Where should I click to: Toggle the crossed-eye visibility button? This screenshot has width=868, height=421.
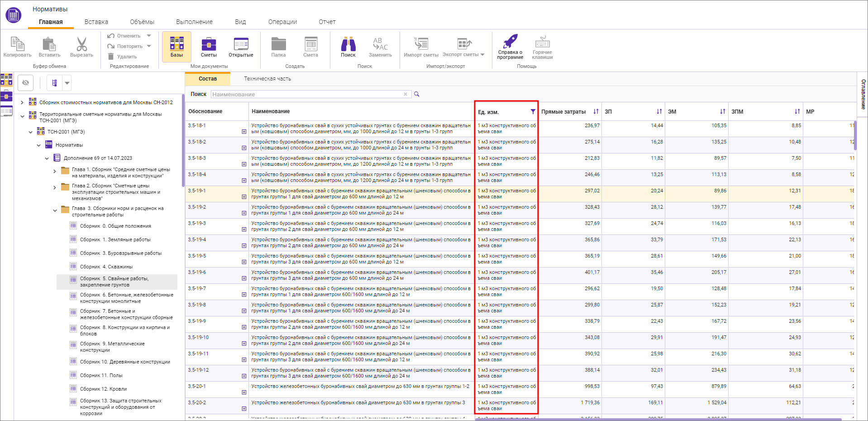[x=26, y=83]
